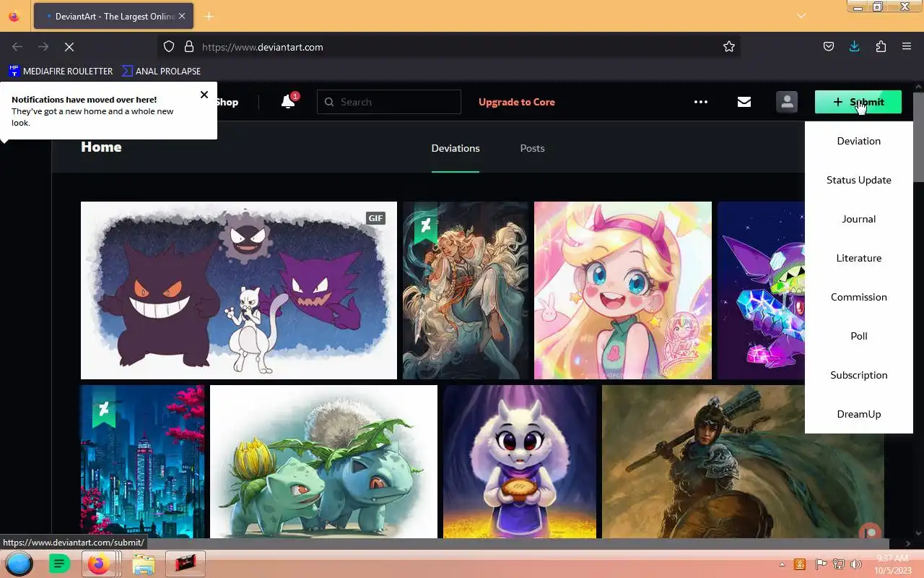Viewport: 924px width, 578px height.
Task: Open the Toriel holding pie artwork
Action: 520,462
